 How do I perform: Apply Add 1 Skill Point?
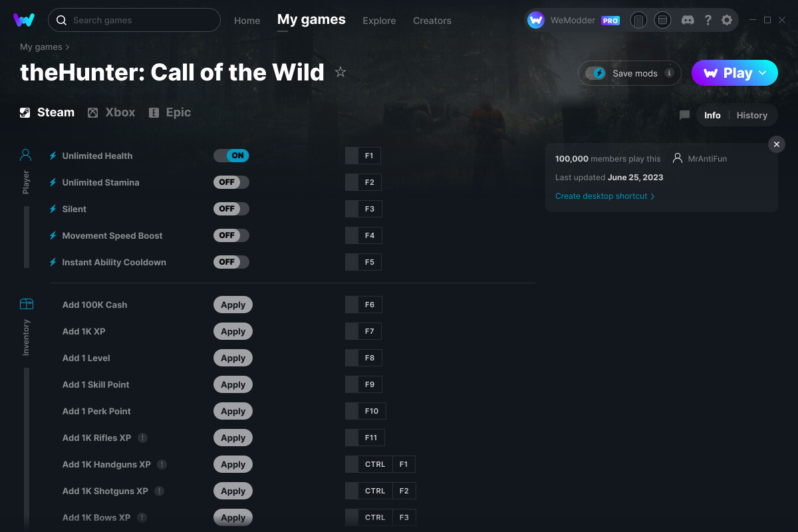pos(233,384)
